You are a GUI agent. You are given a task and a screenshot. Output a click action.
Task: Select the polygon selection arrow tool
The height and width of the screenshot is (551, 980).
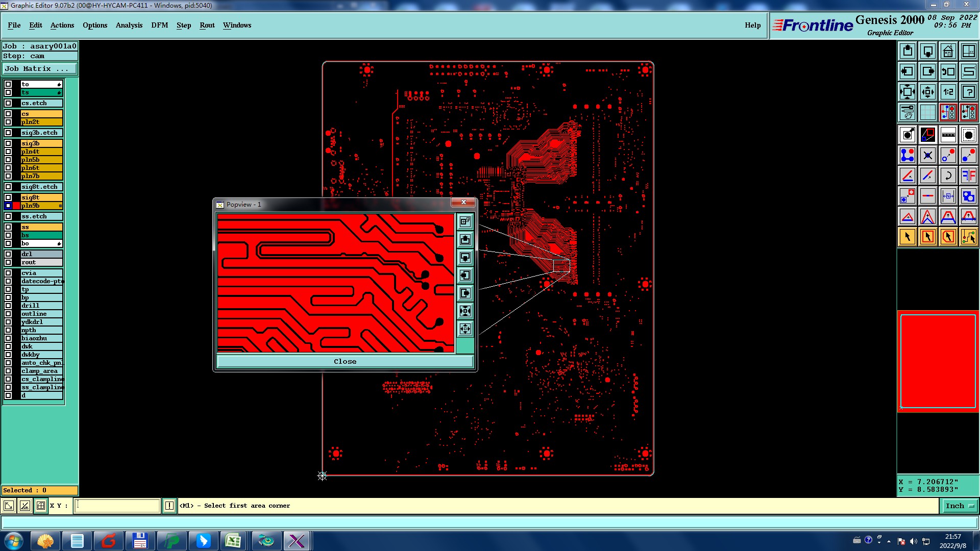point(948,237)
